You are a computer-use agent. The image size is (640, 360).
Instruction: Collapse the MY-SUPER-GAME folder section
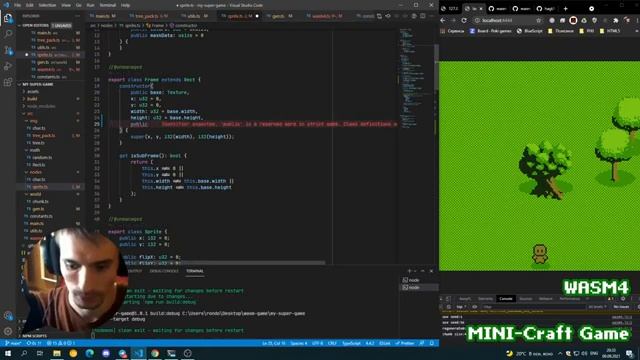pyautogui.click(x=38, y=84)
